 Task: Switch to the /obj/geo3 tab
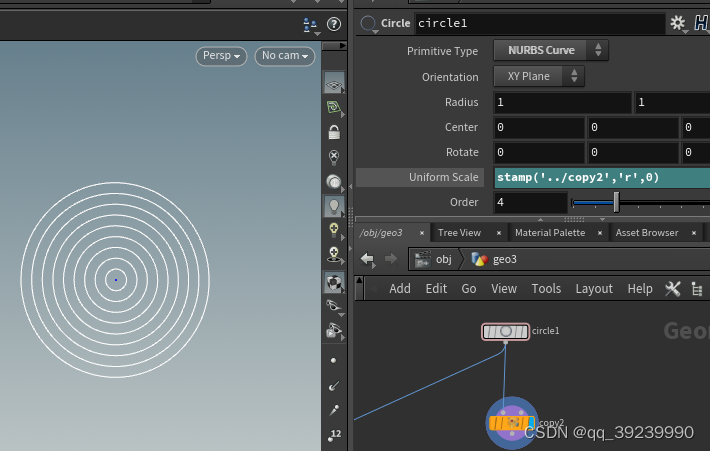coord(381,233)
